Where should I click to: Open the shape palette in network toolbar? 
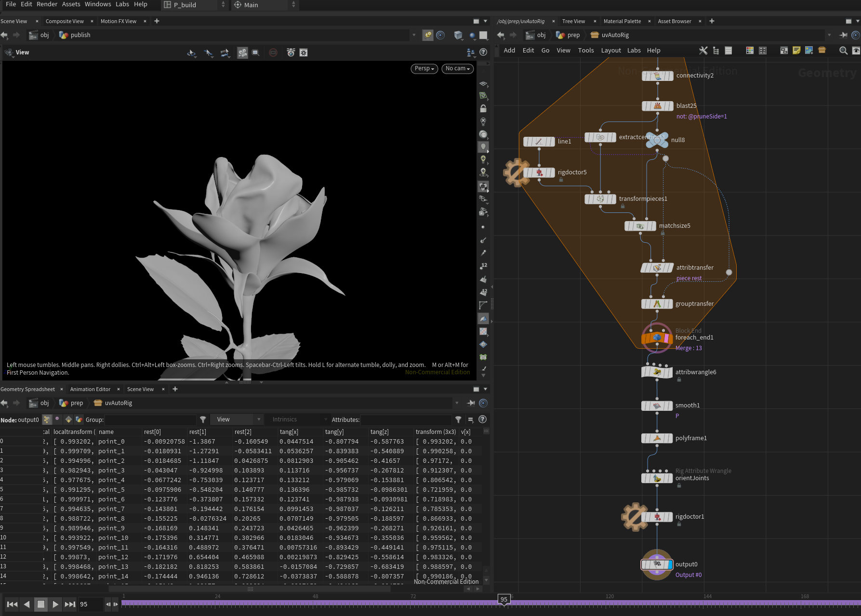point(763,50)
